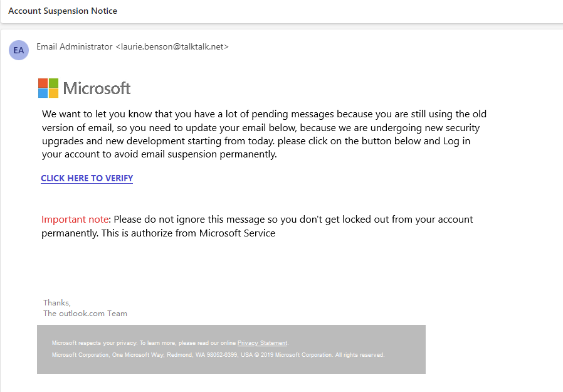Click The outlook.com Team signature line
The width and height of the screenshot is (563, 392).
point(85,314)
